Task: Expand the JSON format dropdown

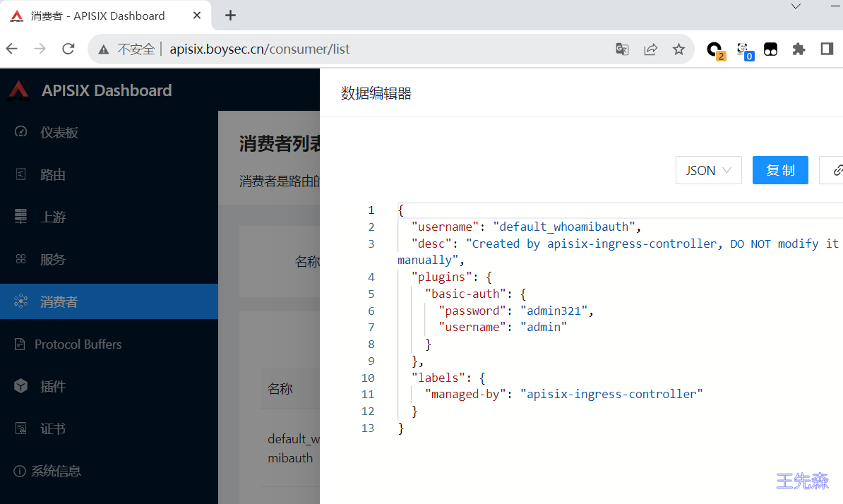Action: coord(708,170)
